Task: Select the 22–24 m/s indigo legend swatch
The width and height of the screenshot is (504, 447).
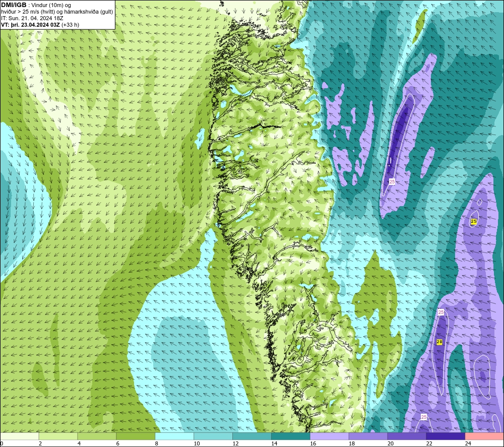Action: coord(446,436)
